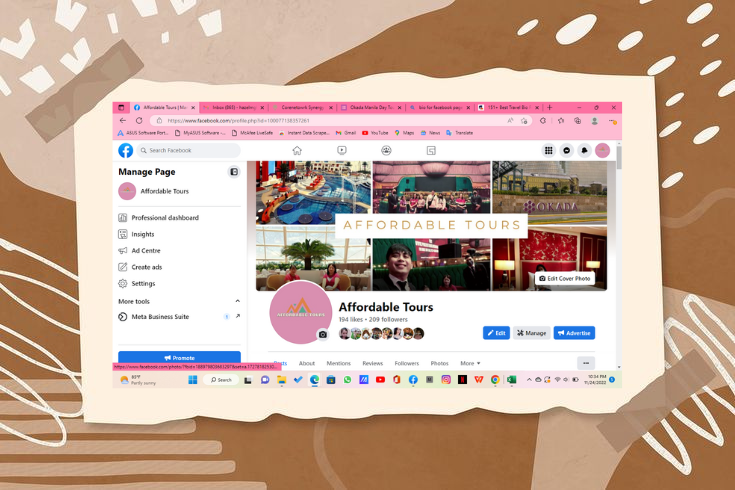Open the Collections icon in Edge
Image resolution: width=735 pixels, height=490 pixels.
coord(578,121)
